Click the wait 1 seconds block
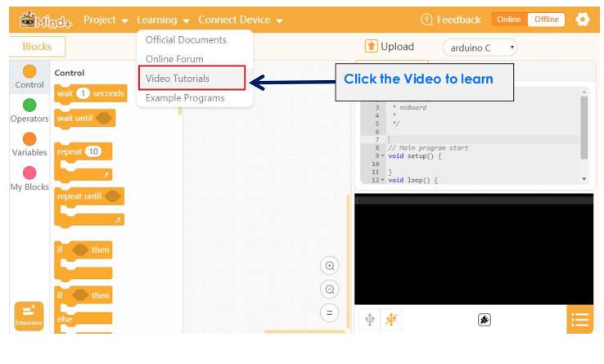The width and height of the screenshot is (604, 364). coord(91,93)
